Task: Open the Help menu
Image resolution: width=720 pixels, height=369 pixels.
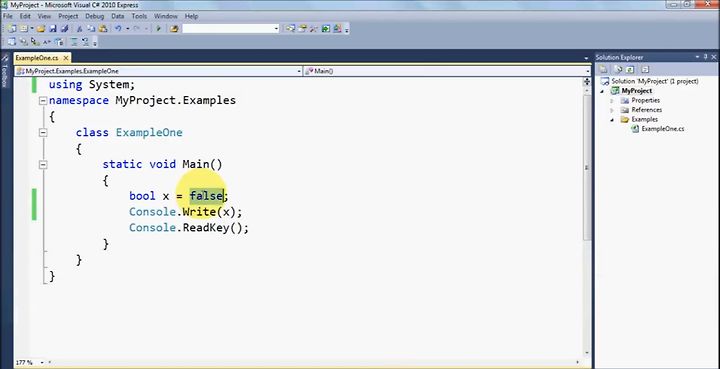Action: pos(191,16)
